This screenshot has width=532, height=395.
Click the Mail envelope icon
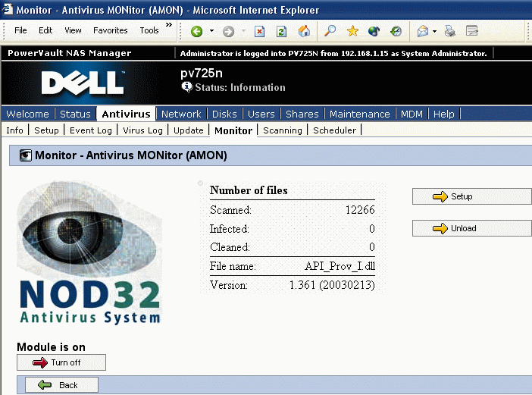422,31
